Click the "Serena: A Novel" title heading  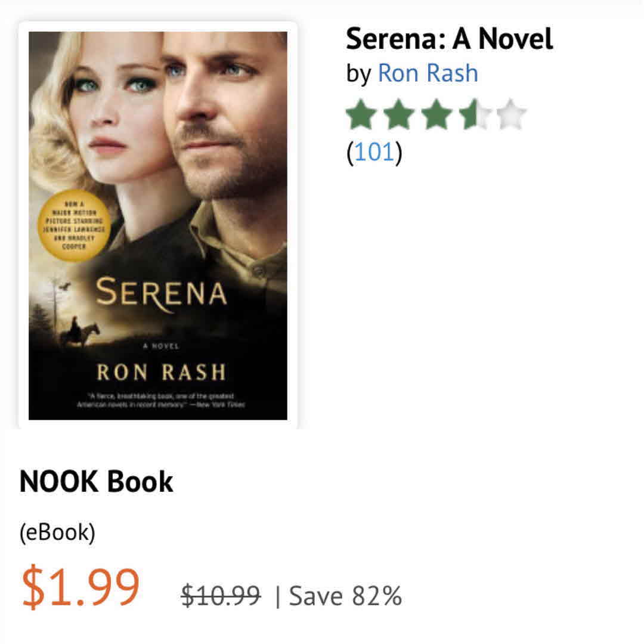point(449,39)
